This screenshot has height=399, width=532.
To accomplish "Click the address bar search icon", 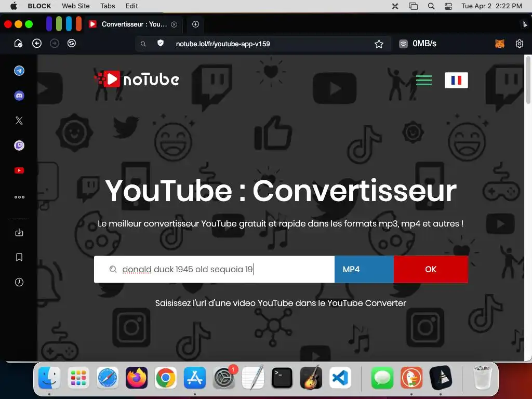I will (143, 44).
